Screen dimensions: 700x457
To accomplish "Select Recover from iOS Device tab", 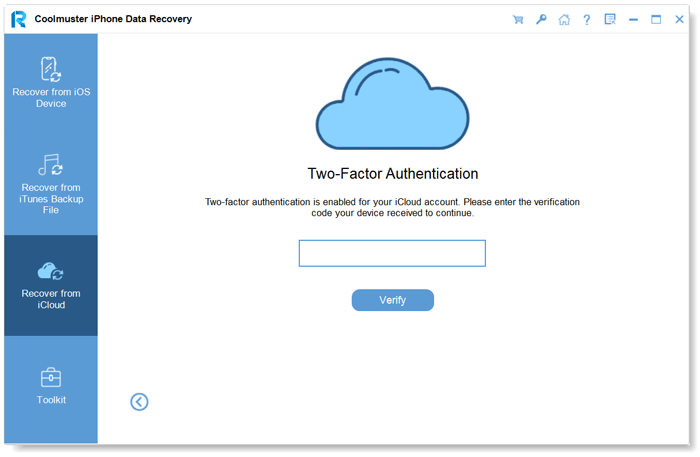I will pyautogui.click(x=51, y=83).
